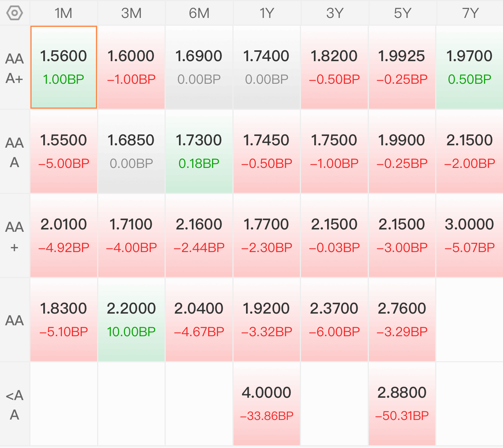
Task: Click the 1.9925 cell in AAA+ row
Action: tap(402, 67)
